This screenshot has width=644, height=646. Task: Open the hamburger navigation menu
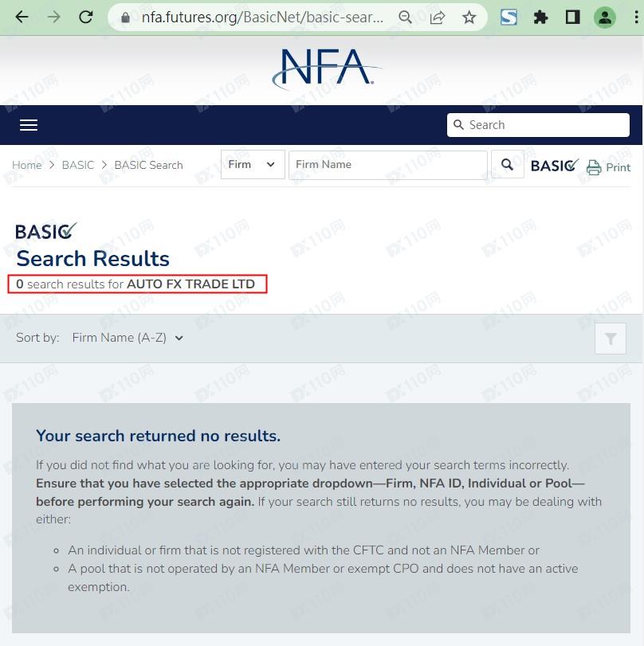point(29,125)
